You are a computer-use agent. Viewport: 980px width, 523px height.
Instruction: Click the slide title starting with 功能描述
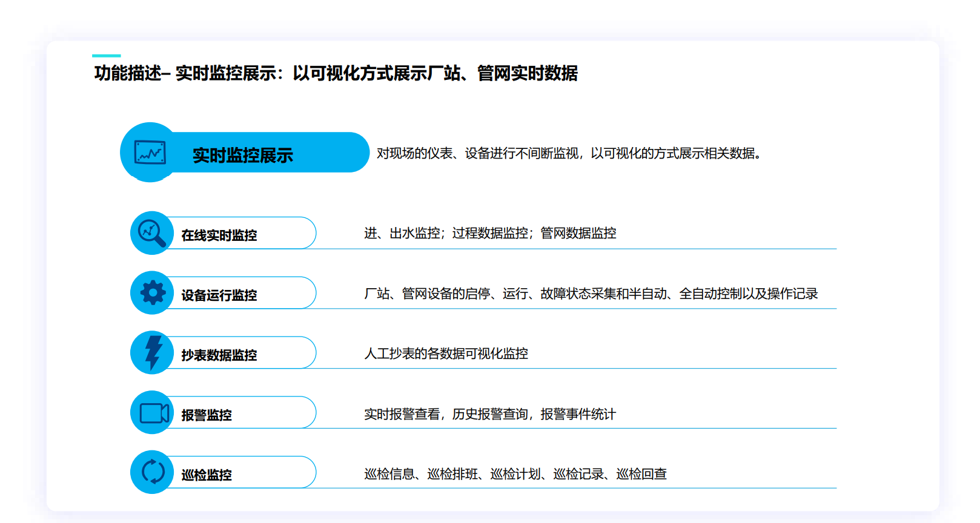(x=336, y=73)
